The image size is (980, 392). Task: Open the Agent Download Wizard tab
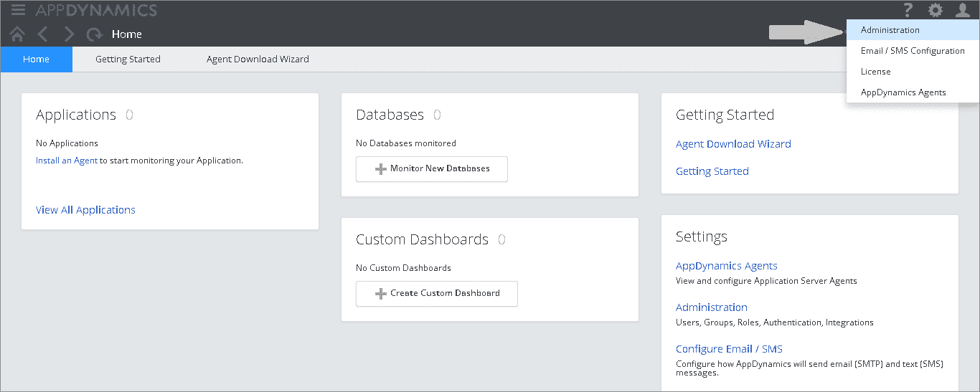click(258, 59)
